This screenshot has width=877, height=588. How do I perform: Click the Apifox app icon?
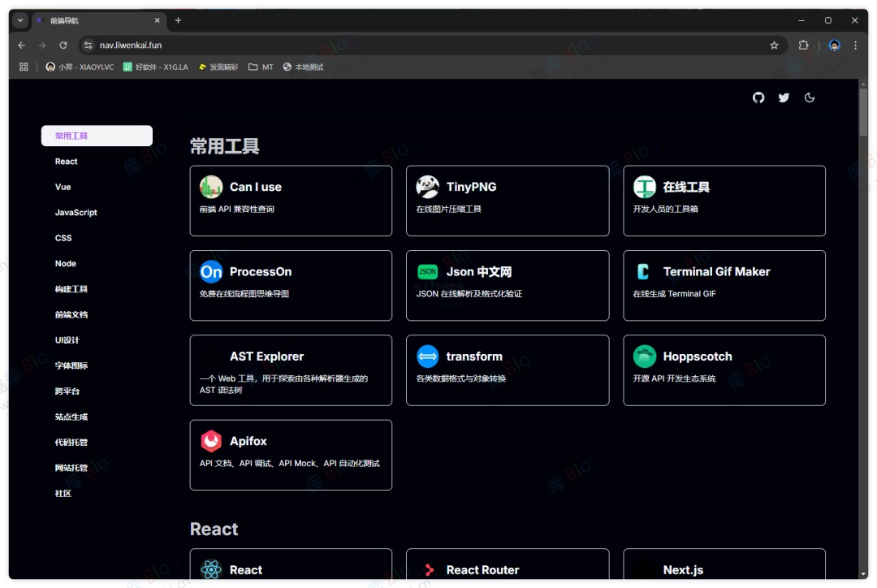211,441
